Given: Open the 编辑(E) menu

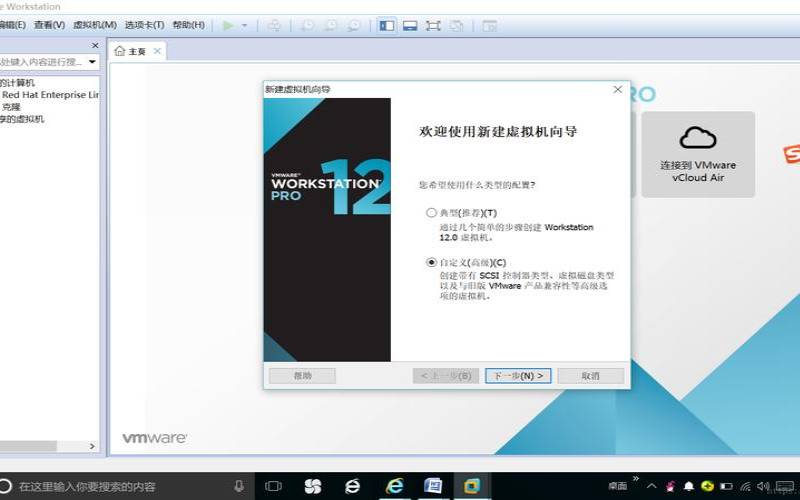Looking at the screenshot, I should [13, 25].
